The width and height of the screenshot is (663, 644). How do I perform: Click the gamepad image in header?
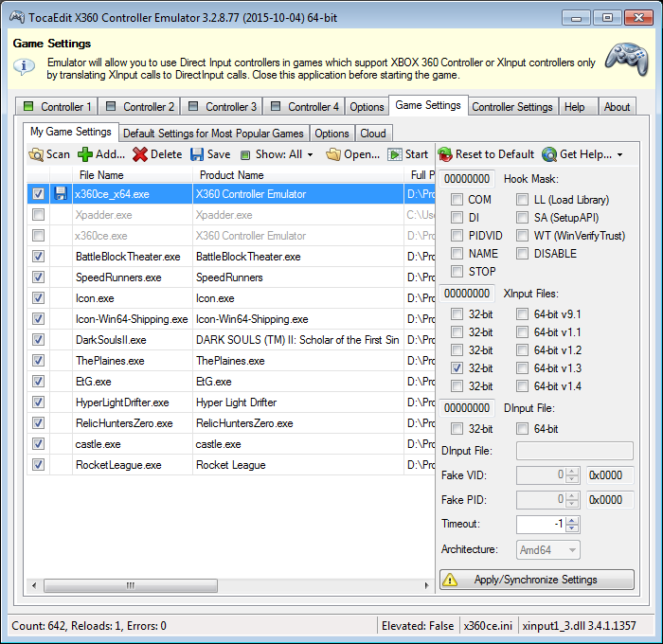(627, 60)
